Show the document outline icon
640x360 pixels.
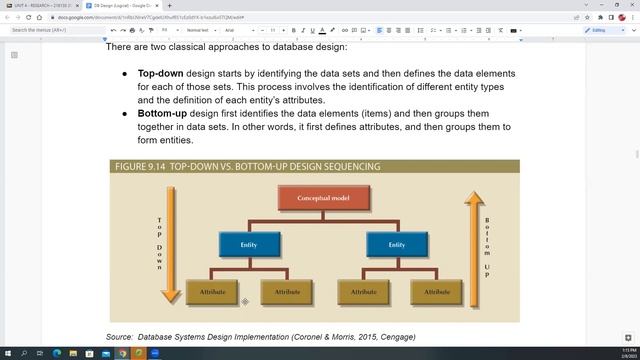pyautogui.click(x=14, y=55)
